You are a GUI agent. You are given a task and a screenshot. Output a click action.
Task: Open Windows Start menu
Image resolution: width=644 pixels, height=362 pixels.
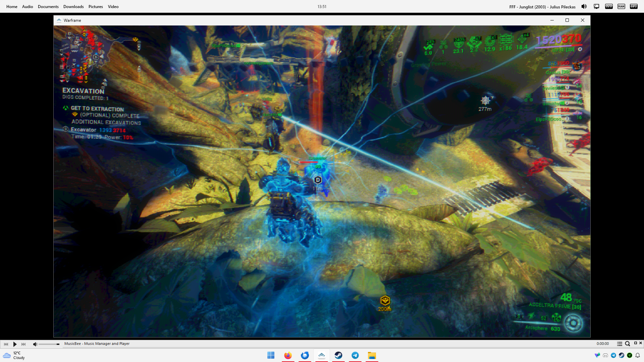[271, 355]
